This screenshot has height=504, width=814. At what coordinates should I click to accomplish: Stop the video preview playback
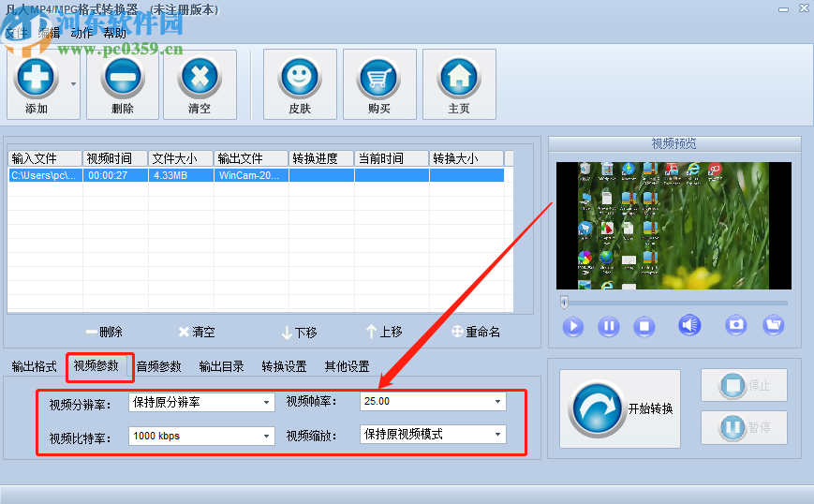pos(644,327)
